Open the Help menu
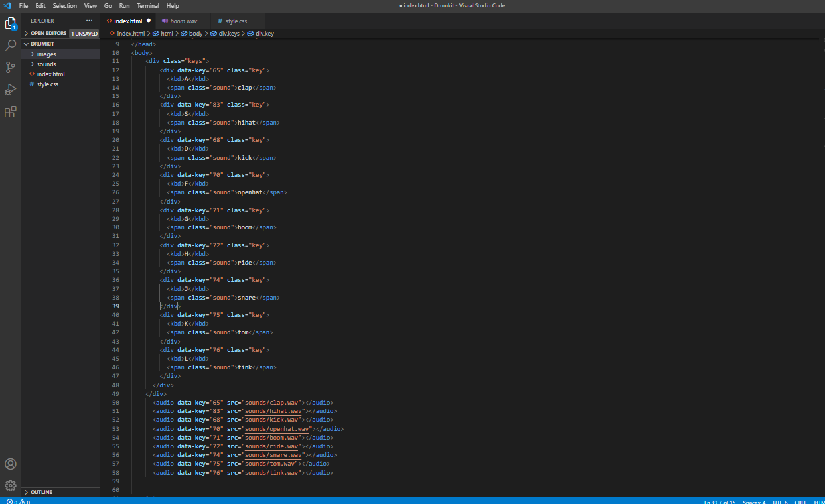 [x=173, y=5]
